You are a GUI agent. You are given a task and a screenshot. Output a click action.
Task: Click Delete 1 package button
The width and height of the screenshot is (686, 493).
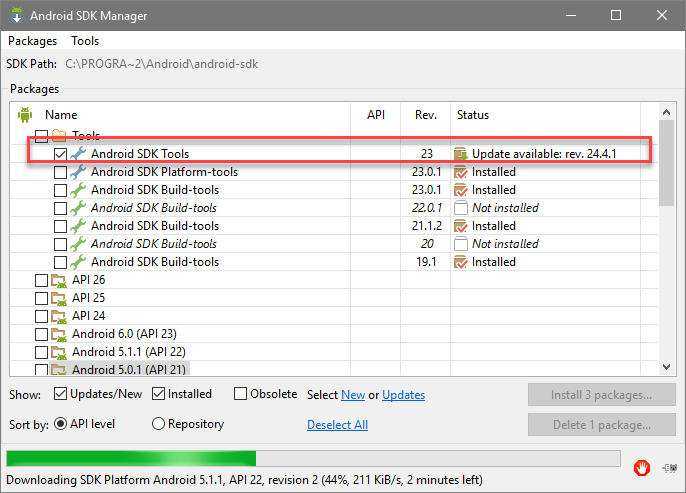(602, 425)
